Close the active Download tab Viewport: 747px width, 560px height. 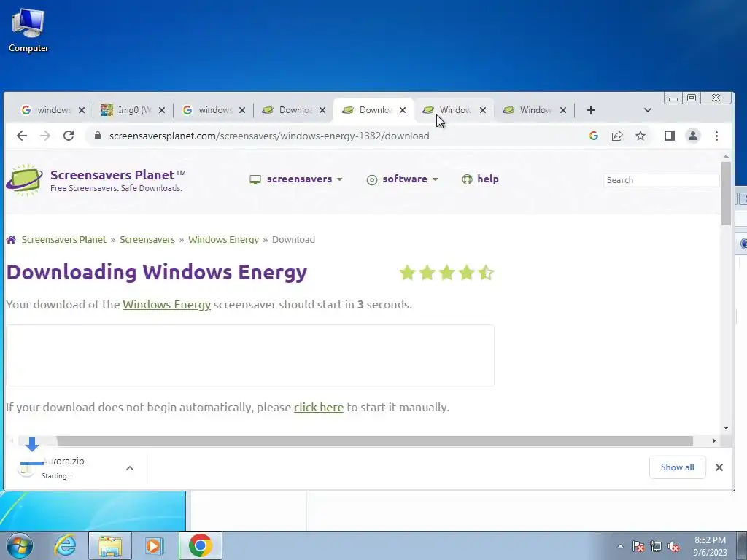(403, 110)
